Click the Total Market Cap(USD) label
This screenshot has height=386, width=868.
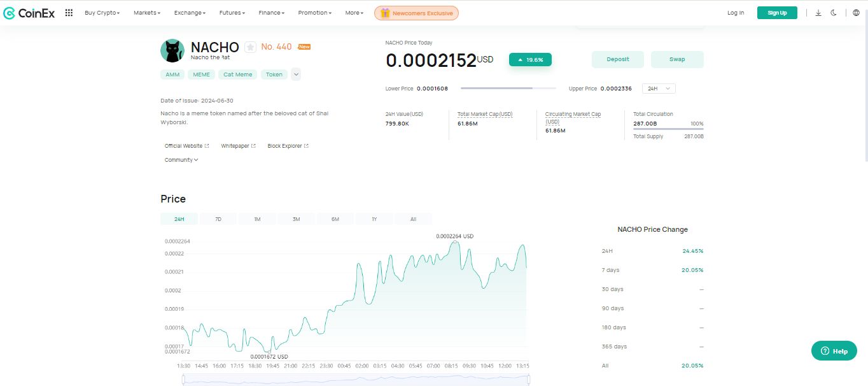click(x=485, y=114)
